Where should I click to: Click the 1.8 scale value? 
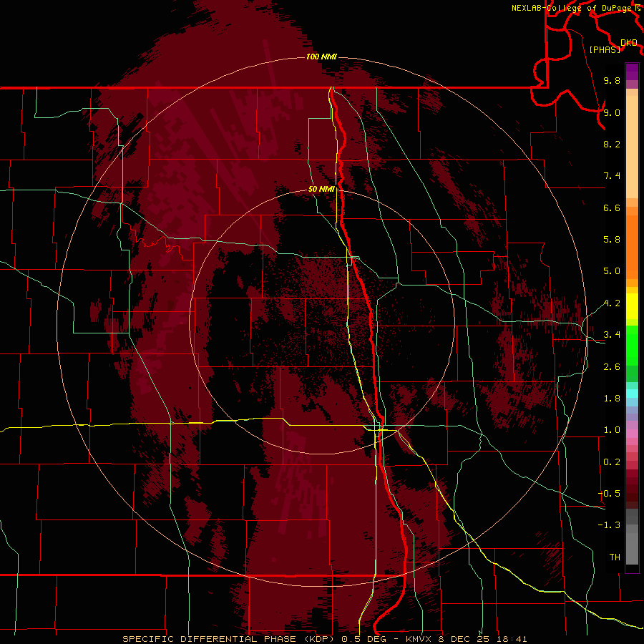612,399
